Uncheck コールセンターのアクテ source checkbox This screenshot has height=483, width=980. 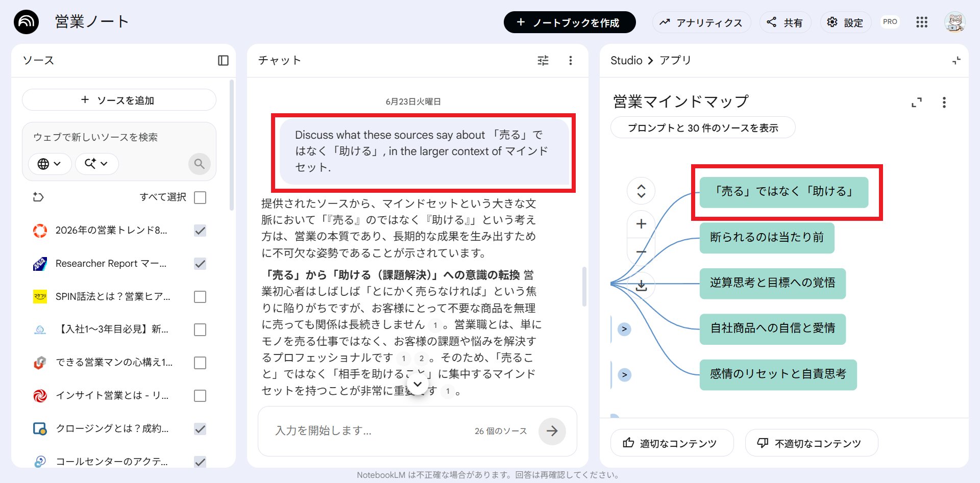(x=200, y=462)
